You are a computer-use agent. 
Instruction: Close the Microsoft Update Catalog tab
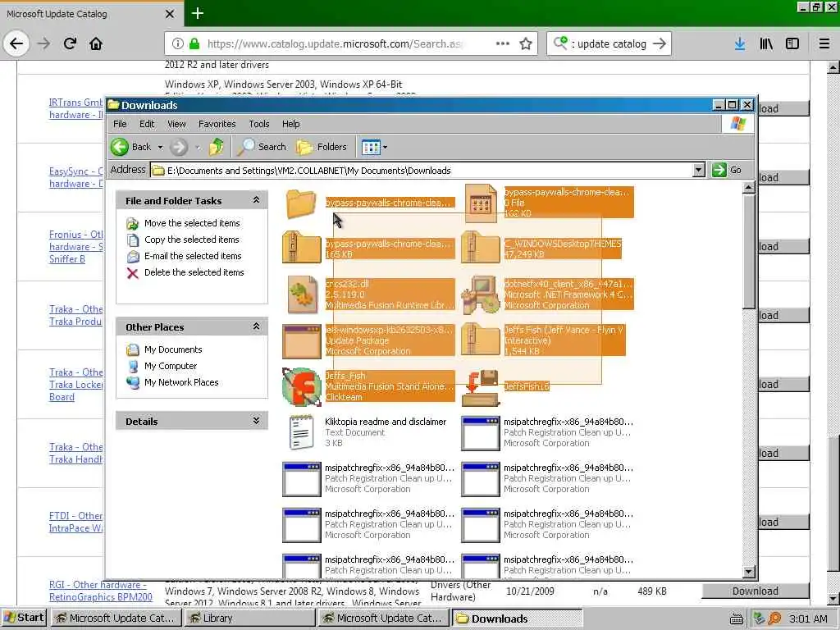(x=169, y=14)
